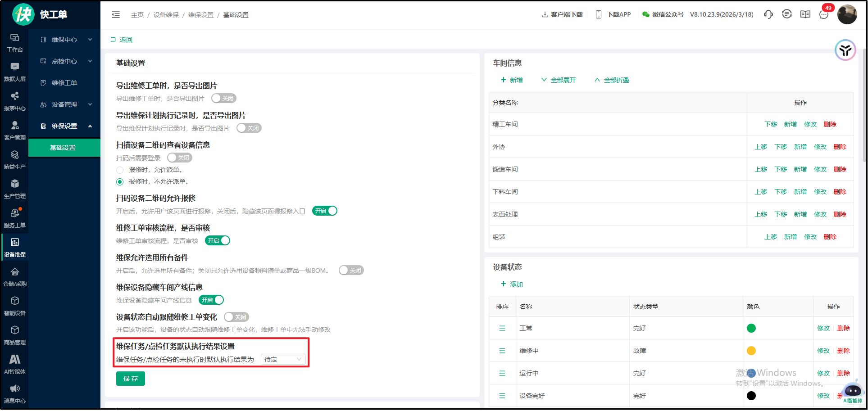This screenshot has width=868, height=411.
Task: Open the 工作台 workbench sidebar icon
Action: 14,42
